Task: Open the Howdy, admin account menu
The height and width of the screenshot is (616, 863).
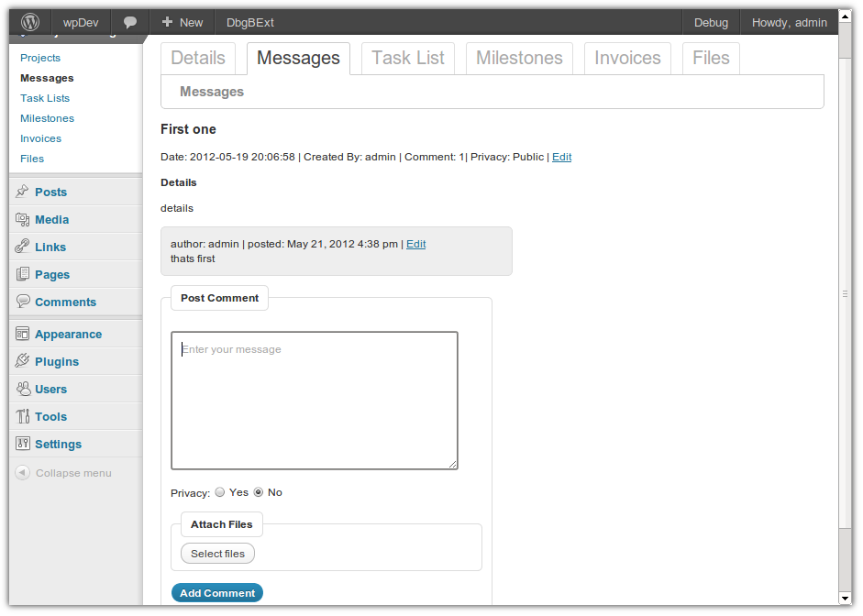Action: (789, 22)
